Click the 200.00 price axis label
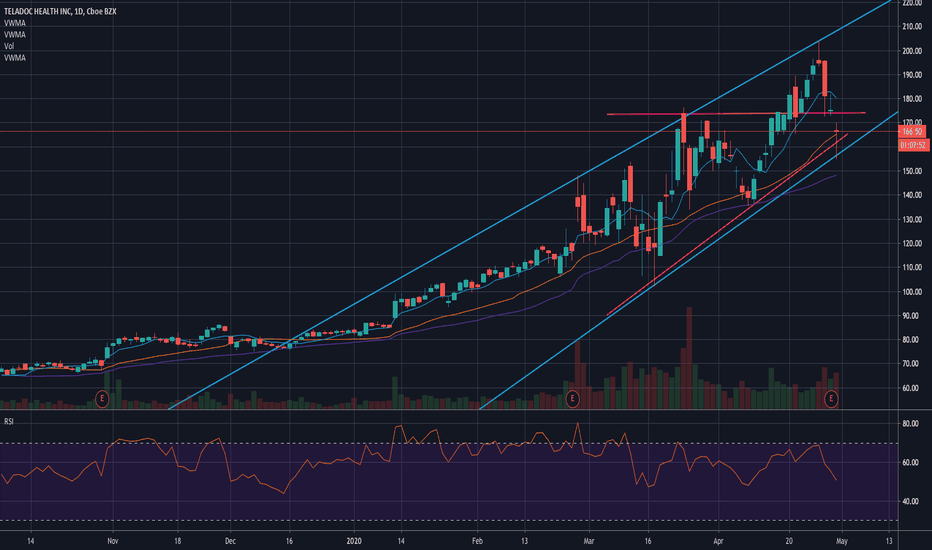This screenshot has height=550, width=932. point(912,51)
